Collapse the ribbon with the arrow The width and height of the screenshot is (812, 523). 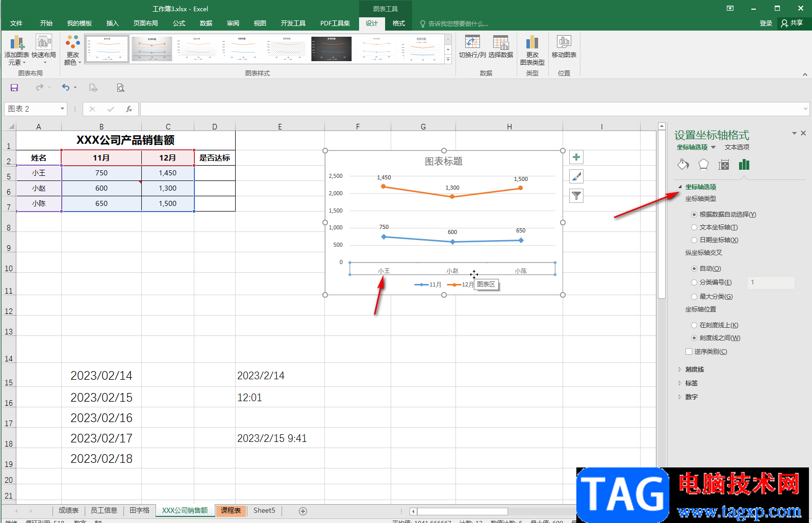click(805, 74)
